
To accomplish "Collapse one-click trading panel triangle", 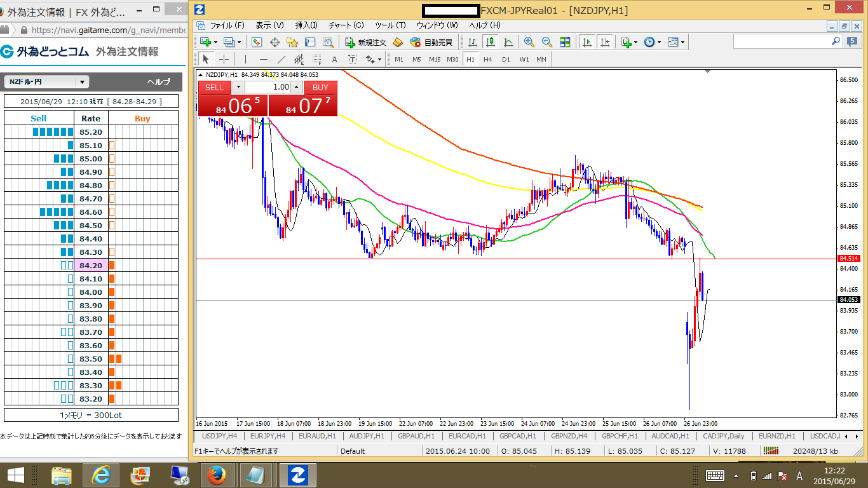I will (201, 74).
